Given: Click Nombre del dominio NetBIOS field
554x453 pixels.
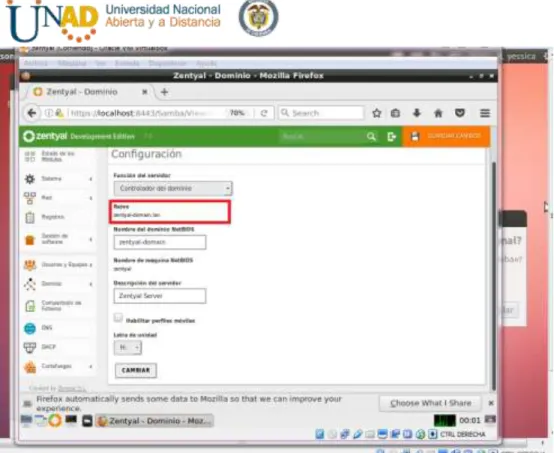Looking at the screenshot, I should (160, 242).
